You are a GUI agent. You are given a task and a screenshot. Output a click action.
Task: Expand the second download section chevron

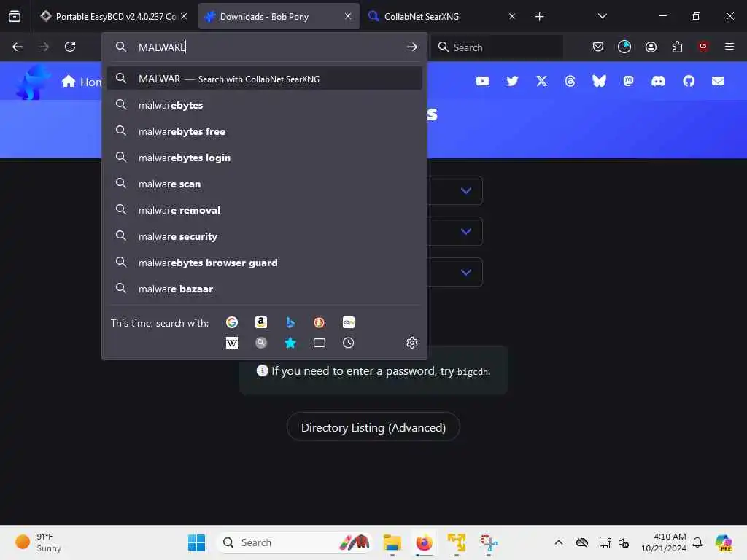tap(466, 231)
